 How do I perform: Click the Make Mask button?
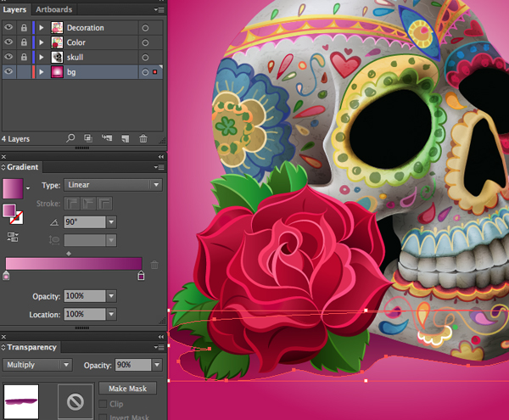(x=127, y=389)
